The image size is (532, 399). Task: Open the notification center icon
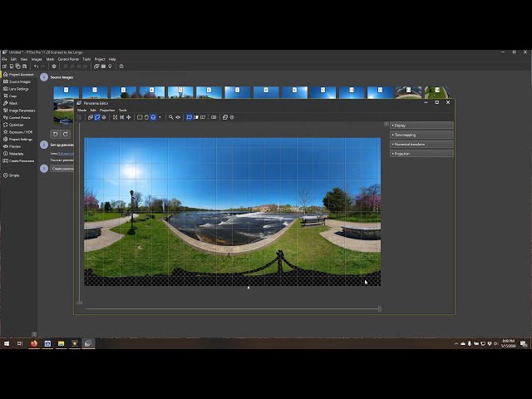(524, 343)
